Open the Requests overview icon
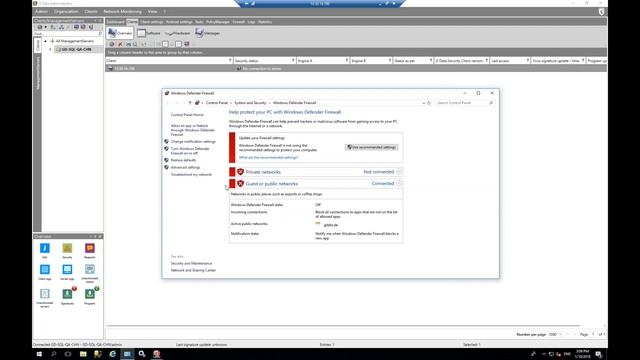The height and width of the screenshot is (360, 640). click(x=90, y=248)
